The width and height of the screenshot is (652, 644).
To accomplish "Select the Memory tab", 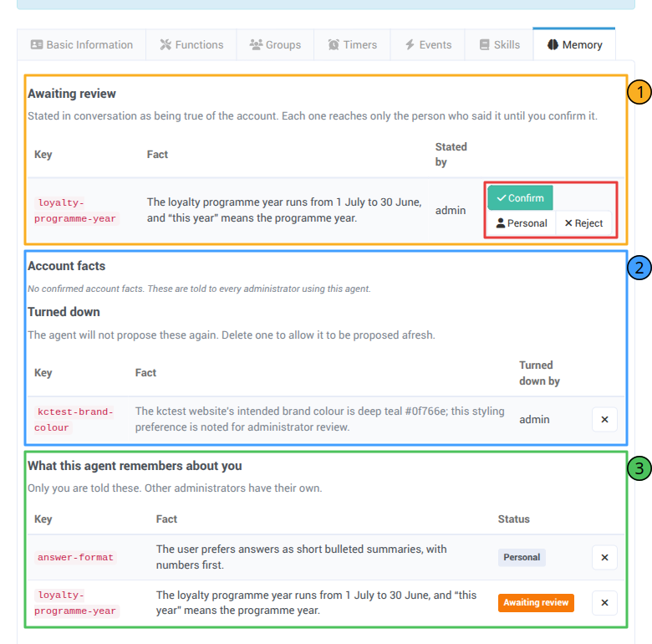I will click(574, 45).
